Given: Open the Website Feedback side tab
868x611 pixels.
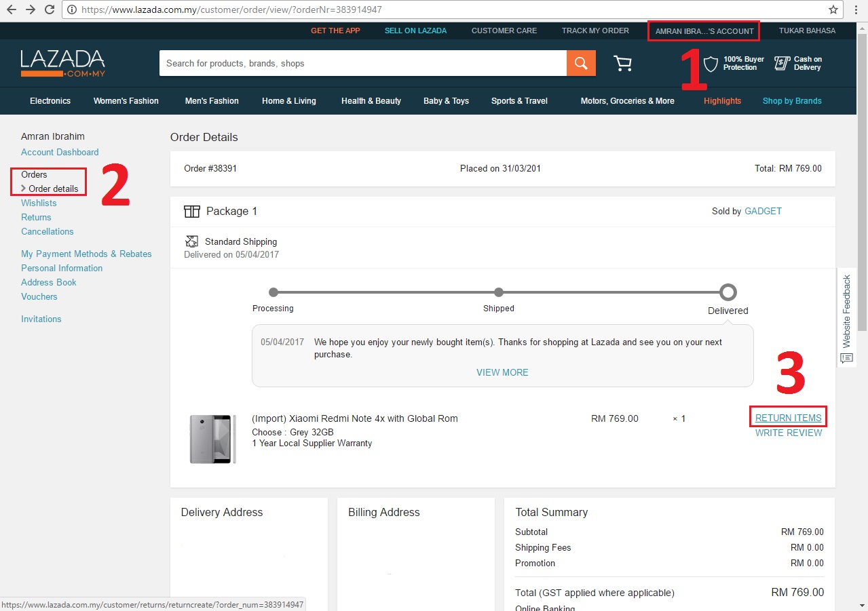Looking at the screenshot, I should point(846,317).
